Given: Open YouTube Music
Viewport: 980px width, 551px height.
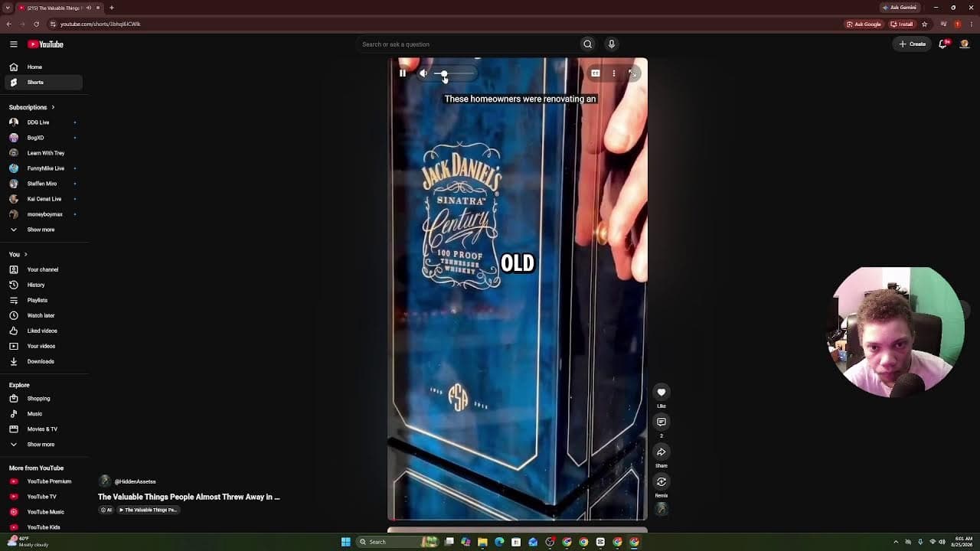Looking at the screenshot, I should [44, 512].
